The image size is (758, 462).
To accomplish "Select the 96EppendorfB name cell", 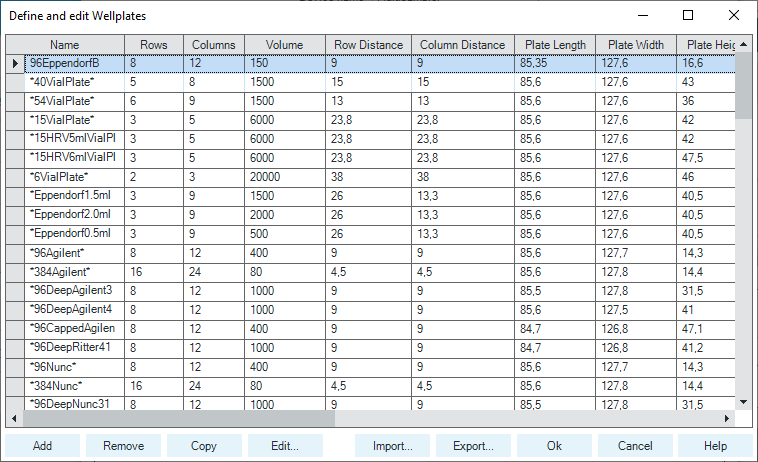I will (x=74, y=63).
